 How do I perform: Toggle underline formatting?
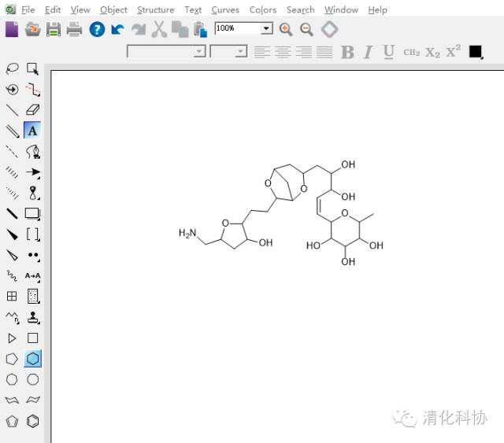(389, 52)
